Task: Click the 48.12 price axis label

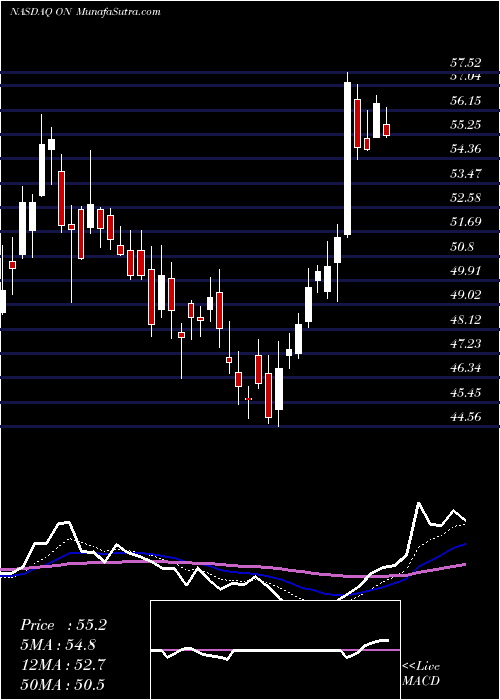Action: tap(465, 320)
